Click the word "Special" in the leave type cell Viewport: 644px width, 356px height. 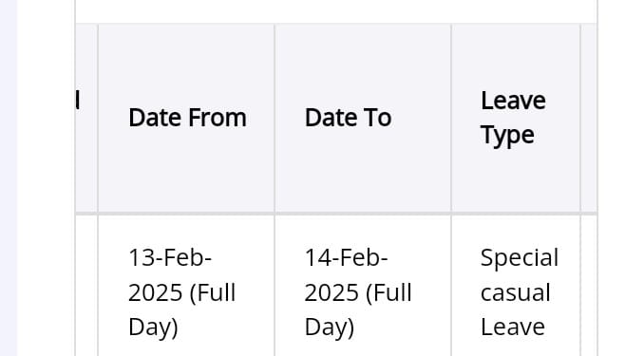[520, 258]
